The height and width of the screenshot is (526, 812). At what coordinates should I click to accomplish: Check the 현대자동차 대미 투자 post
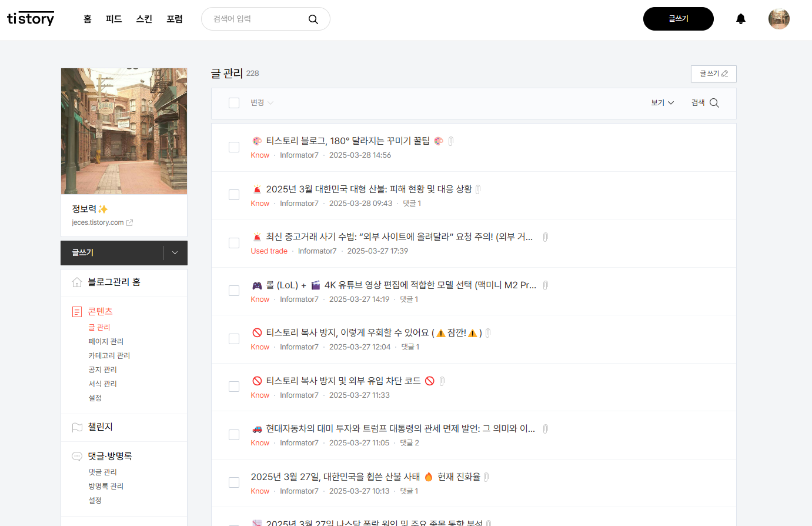[234, 435]
